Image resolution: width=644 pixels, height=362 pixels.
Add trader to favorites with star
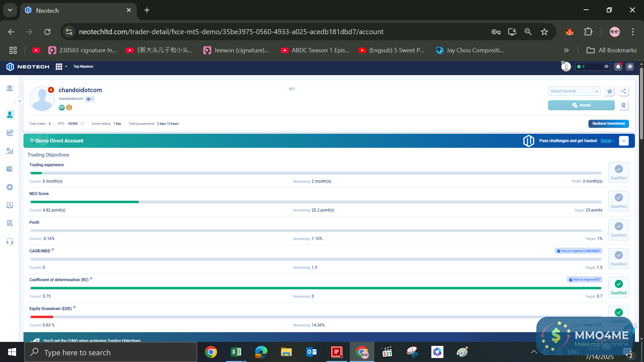tap(609, 91)
